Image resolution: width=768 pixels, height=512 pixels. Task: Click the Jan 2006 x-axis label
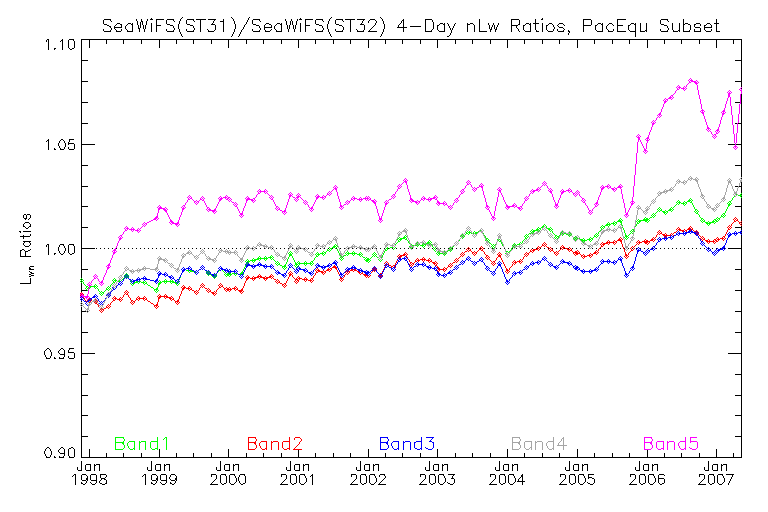[647, 473]
